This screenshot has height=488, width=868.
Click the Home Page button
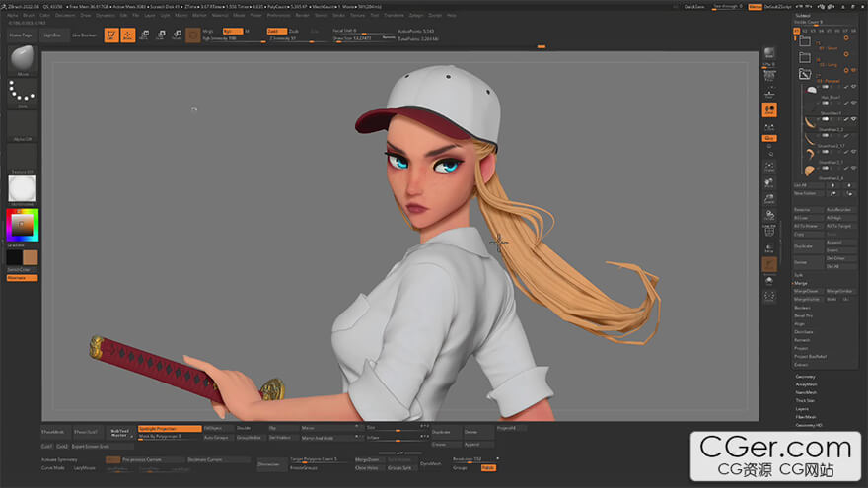point(21,35)
